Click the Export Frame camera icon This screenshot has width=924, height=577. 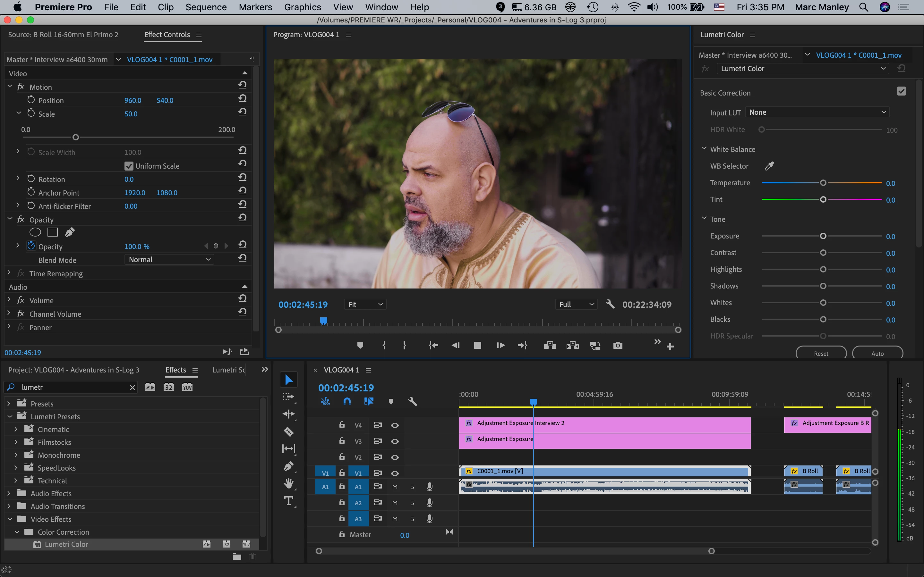617,346
